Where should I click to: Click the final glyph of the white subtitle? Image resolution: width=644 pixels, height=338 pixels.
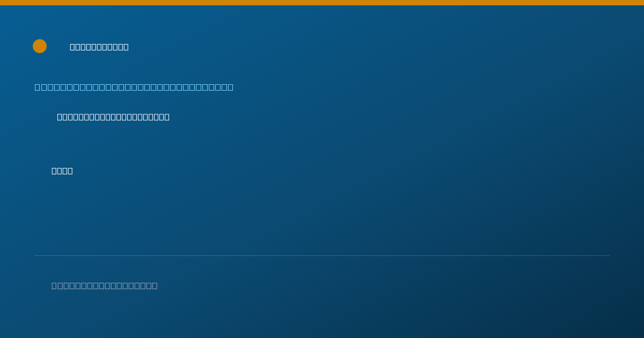(167, 117)
